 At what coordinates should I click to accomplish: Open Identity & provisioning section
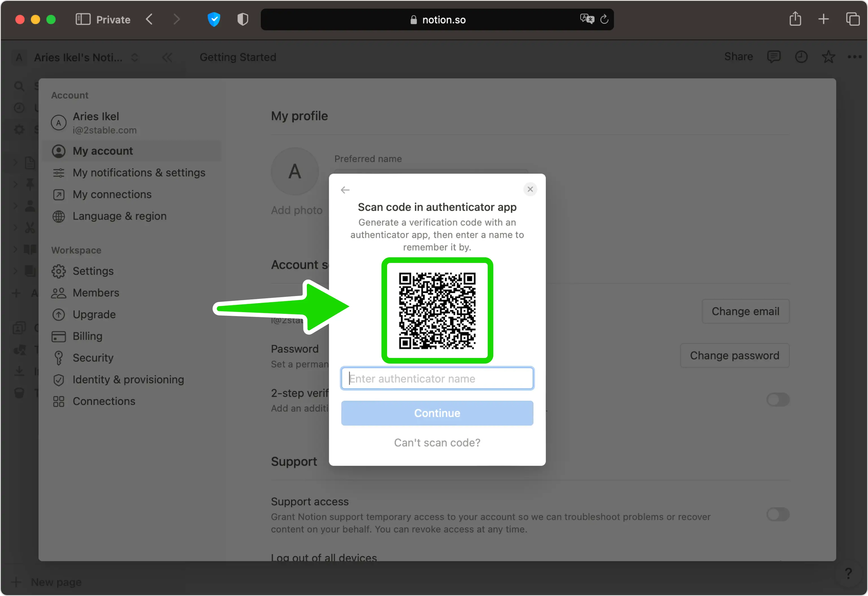pos(133,379)
